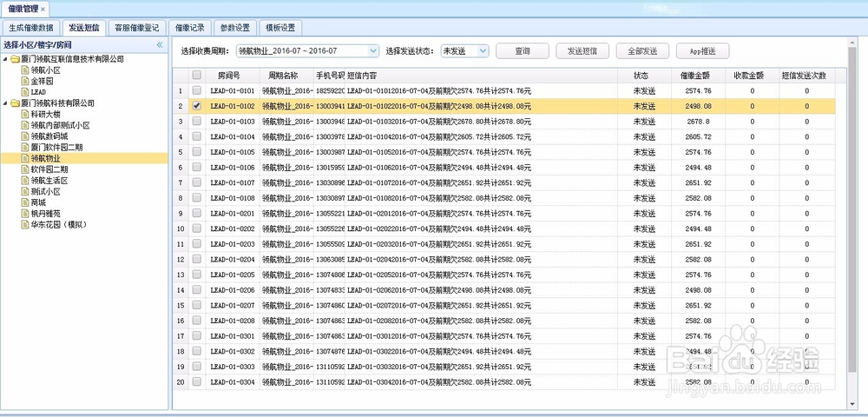Collapse the 厦门领航互联信息技术有限公司 tree node

[5, 59]
